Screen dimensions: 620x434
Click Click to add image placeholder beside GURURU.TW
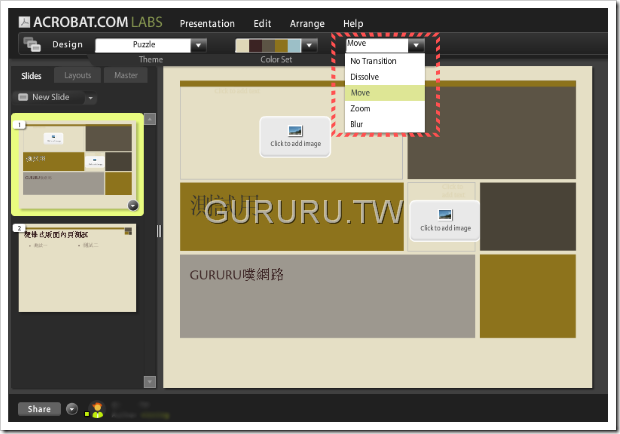tap(445, 221)
